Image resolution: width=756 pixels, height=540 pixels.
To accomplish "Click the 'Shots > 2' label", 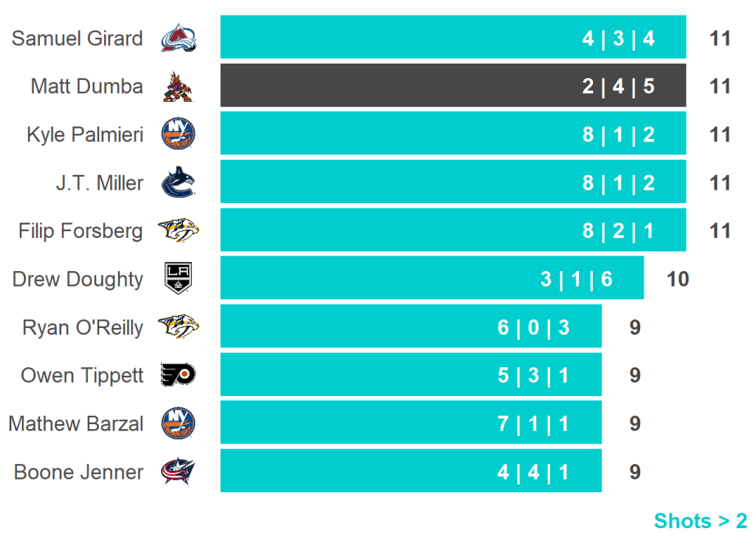I will click(x=700, y=521).
